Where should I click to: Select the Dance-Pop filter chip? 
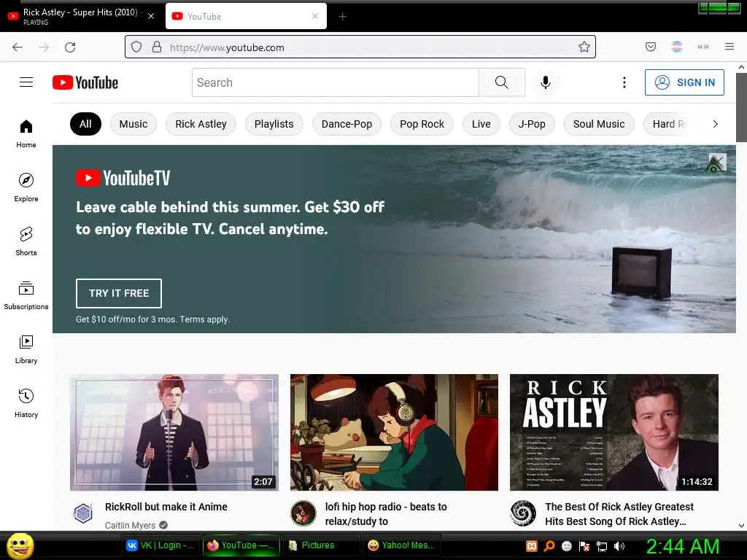[347, 124]
